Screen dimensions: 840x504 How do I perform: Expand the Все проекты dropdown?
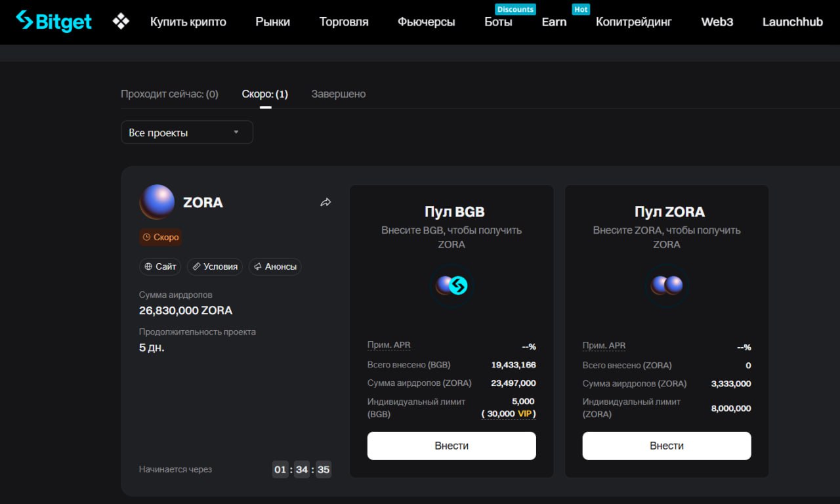coord(187,133)
